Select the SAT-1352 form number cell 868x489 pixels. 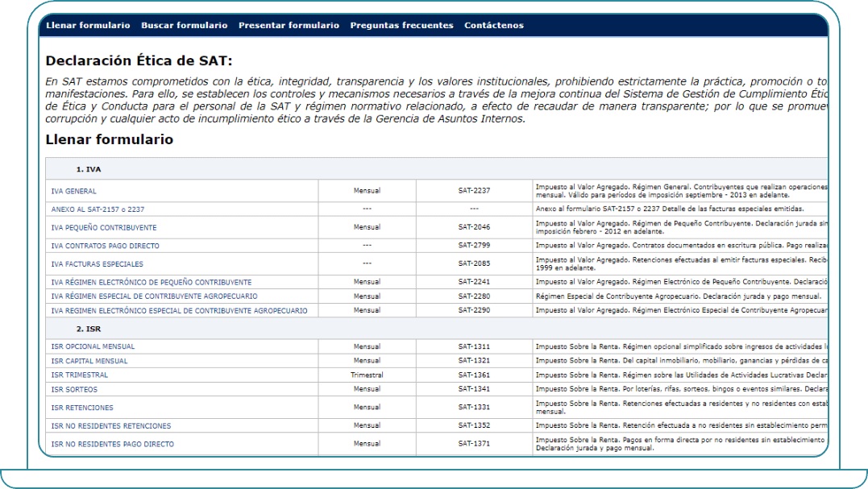tap(474, 425)
